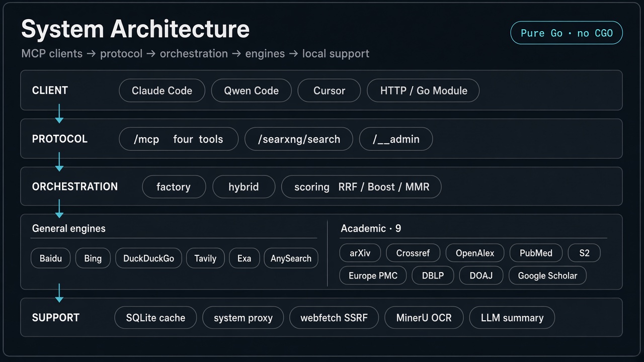
Task: Click the CLIENT row label
Action: (50, 90)
